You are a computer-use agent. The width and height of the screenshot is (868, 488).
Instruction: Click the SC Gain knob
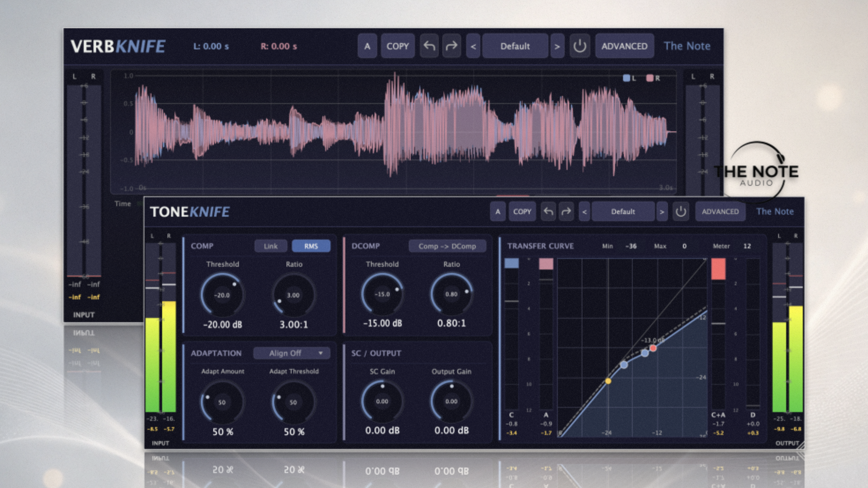[x=382, y=401]
